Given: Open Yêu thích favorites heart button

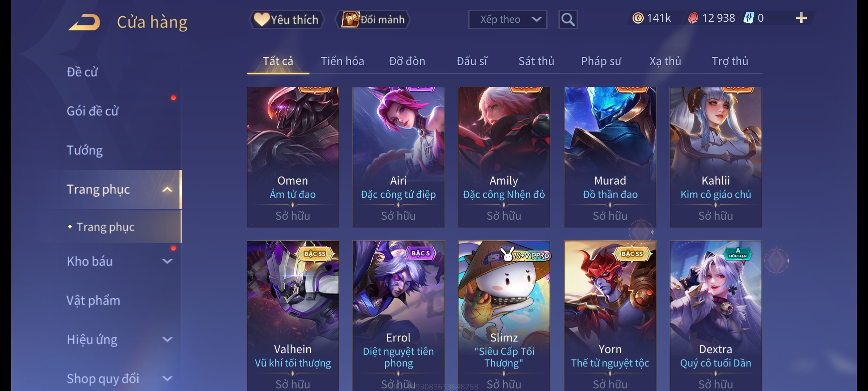Looking at the screenshot, I should point(286,20).
